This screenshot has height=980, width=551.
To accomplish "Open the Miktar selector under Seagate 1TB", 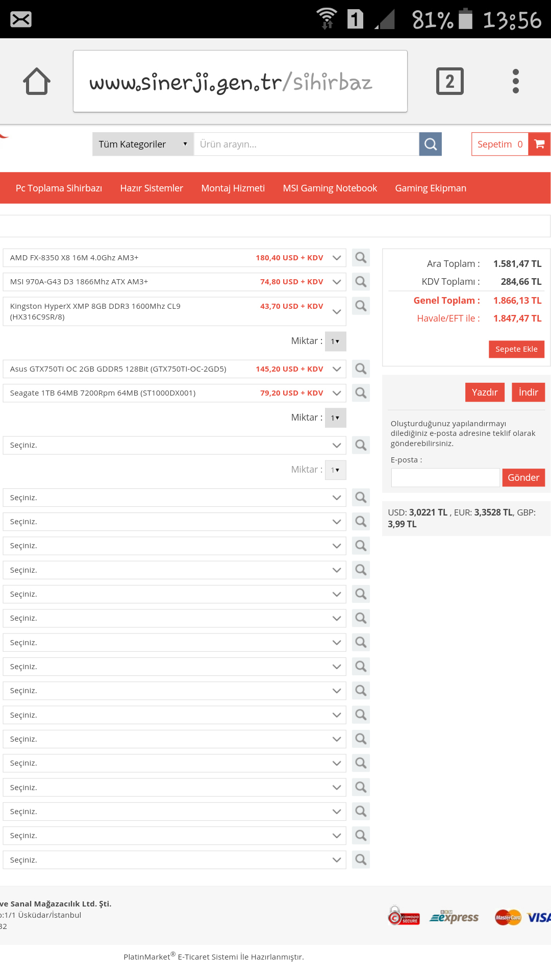I will (x=335, y=418).
